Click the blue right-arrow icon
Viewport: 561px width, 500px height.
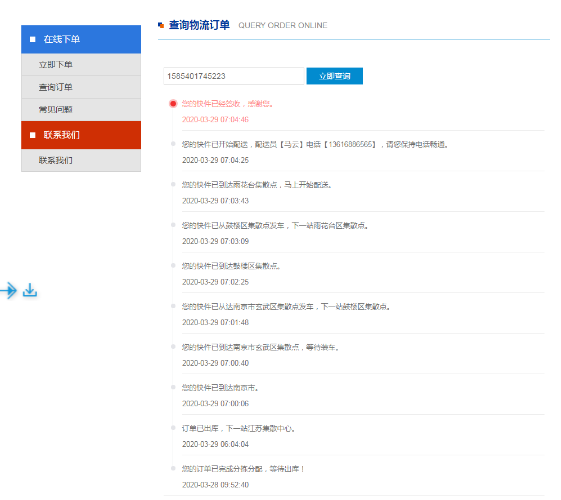point(8,290)
